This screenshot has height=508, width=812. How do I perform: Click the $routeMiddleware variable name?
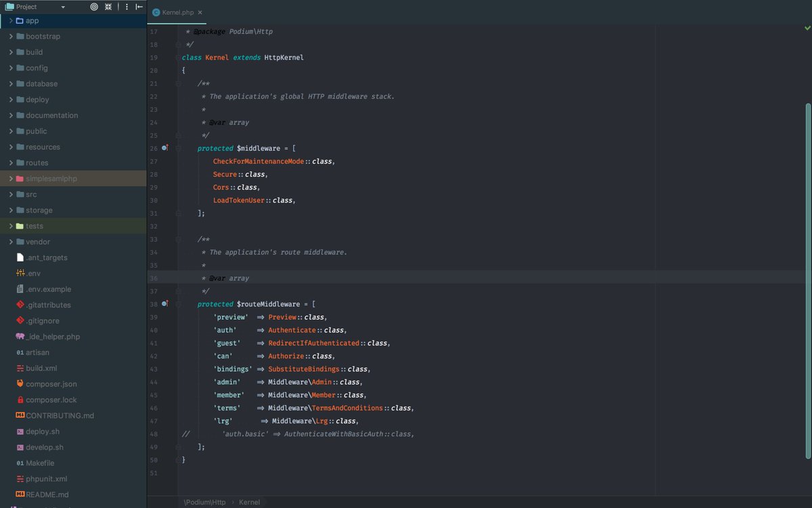tap(269, 304)
